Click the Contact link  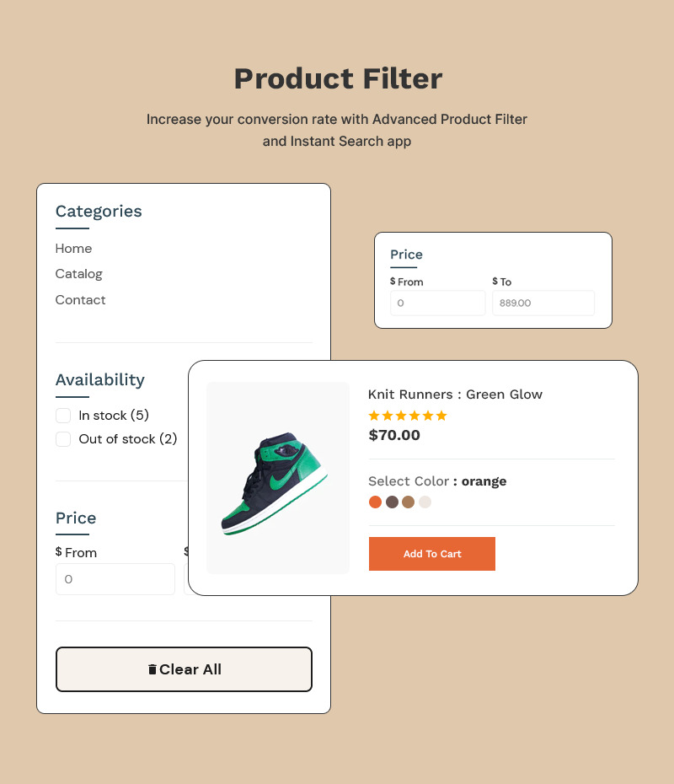pos(80,300)
